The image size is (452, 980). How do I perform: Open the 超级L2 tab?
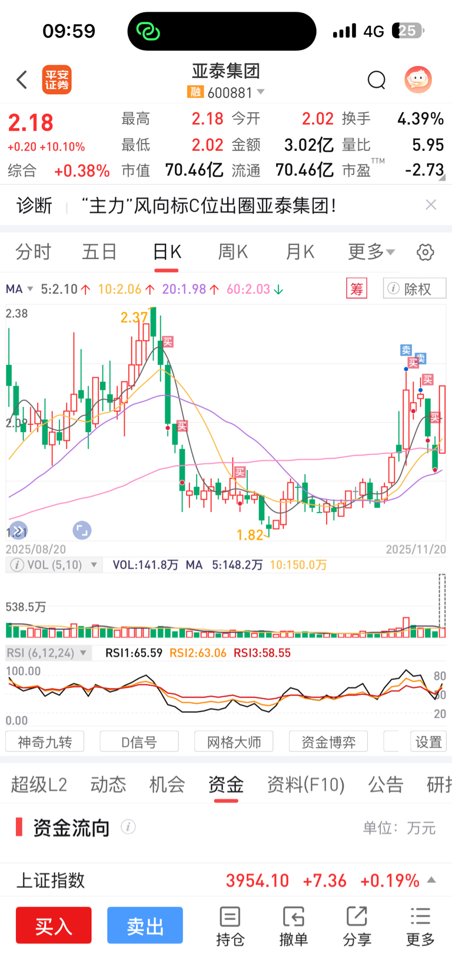(x=39, y=785)
